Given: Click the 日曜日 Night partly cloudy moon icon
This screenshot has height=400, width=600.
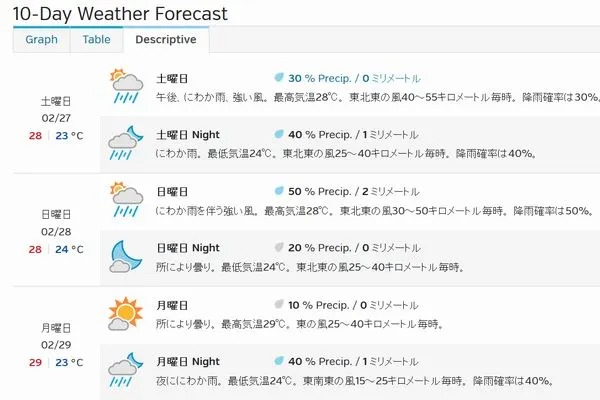Looking at the screenshot, I should (126, 256).
